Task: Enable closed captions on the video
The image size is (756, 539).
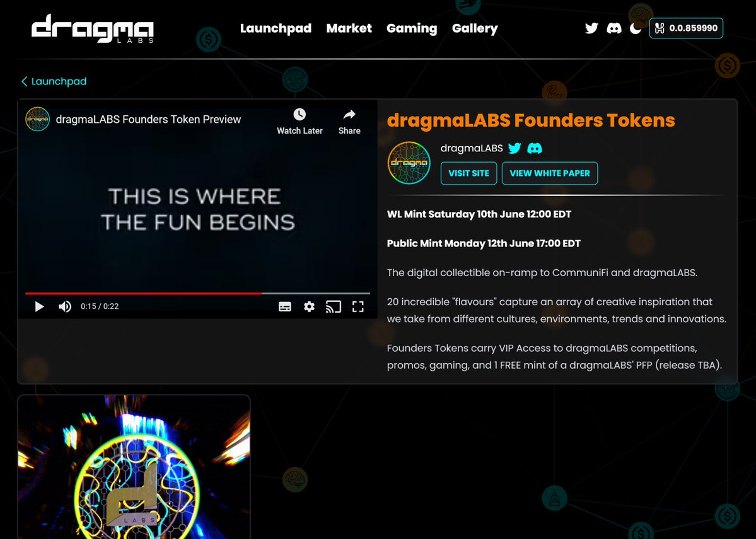Action: tap(285, 306)
